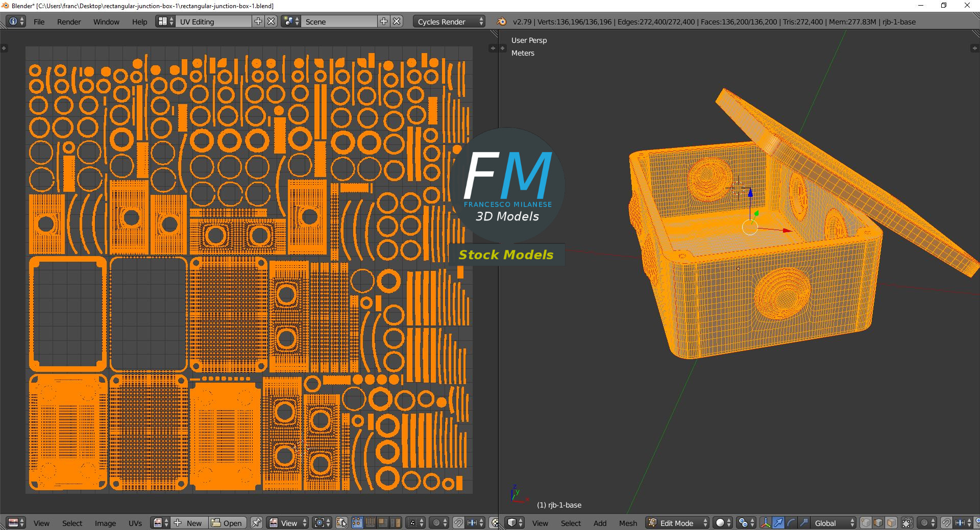The image size is (980, 530).
Task: Choose the rotate manipulator icon
Action: coord(791,523)
